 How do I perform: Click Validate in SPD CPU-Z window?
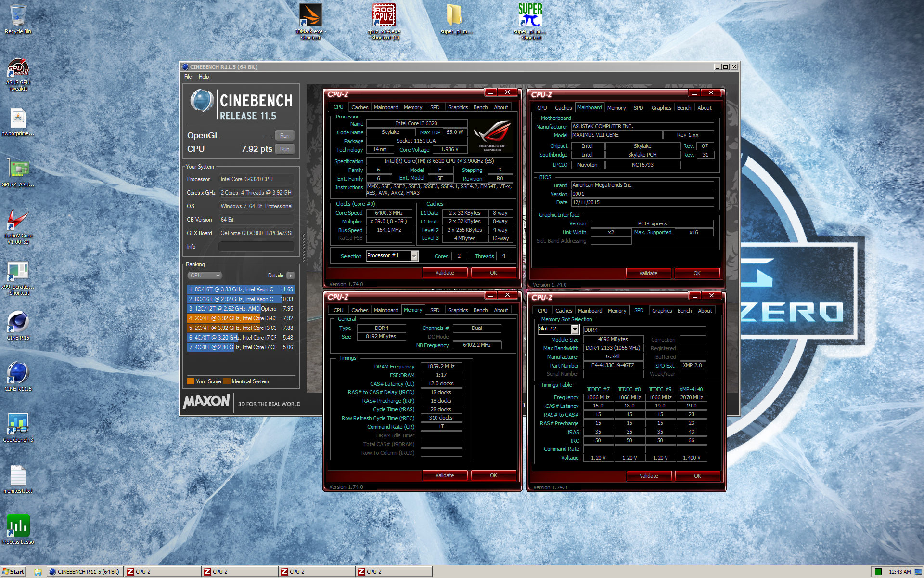pos(649,476)
